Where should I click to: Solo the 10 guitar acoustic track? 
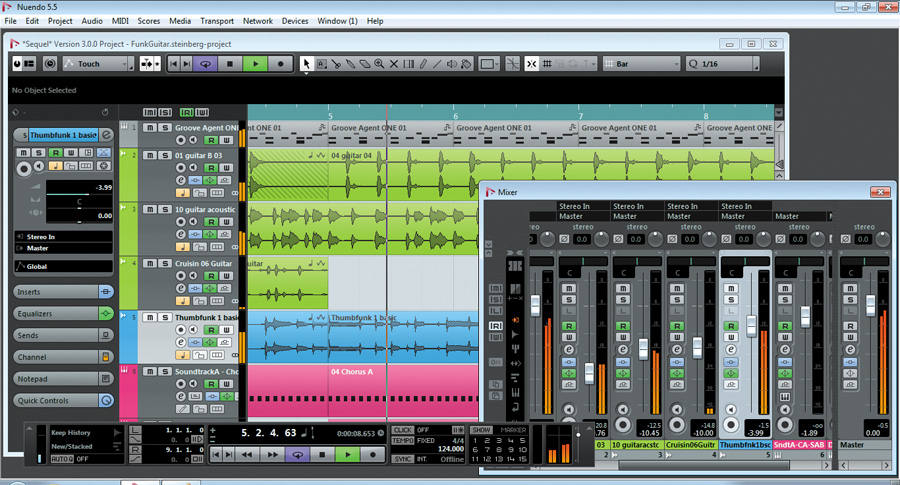point(165,209)
